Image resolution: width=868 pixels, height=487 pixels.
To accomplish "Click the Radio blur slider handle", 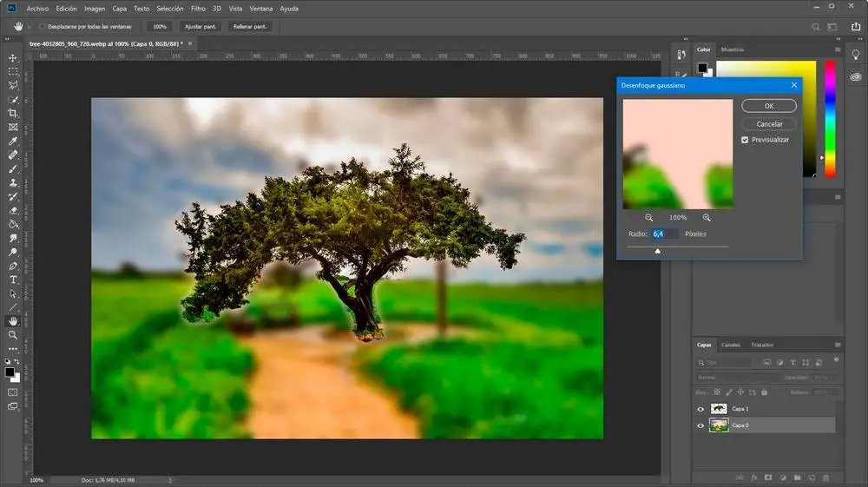I will point(657,251).
